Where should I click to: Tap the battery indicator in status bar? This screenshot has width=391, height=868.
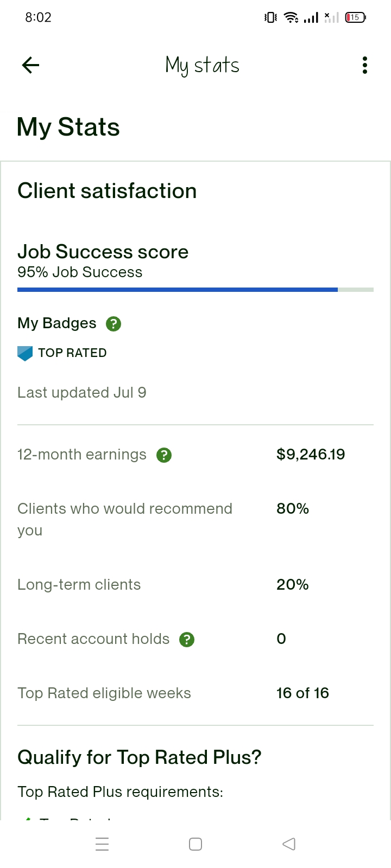(x=356, y=17)
